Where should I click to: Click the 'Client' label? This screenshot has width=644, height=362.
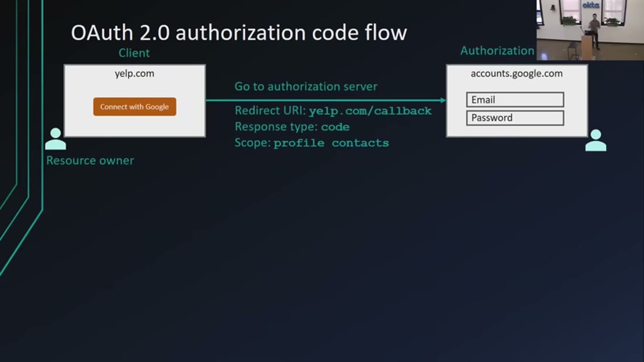(134, 53)
